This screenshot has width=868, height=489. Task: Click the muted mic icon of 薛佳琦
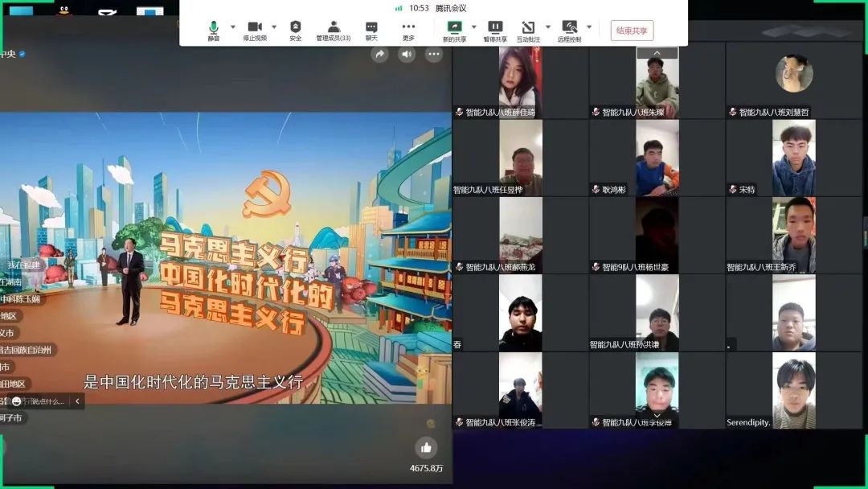tap(459, 112)
